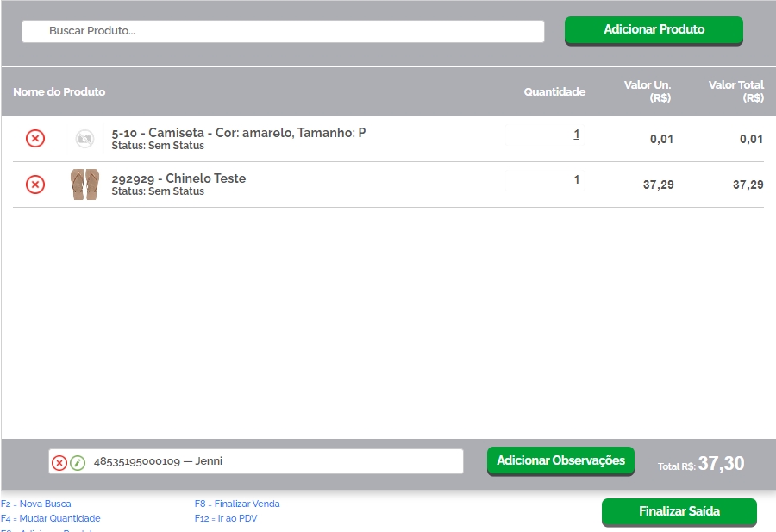Select the 292929 Chinelo Teste product name
Image resolution: width=776 pixels, height=532 pixels.
(178, 178)
